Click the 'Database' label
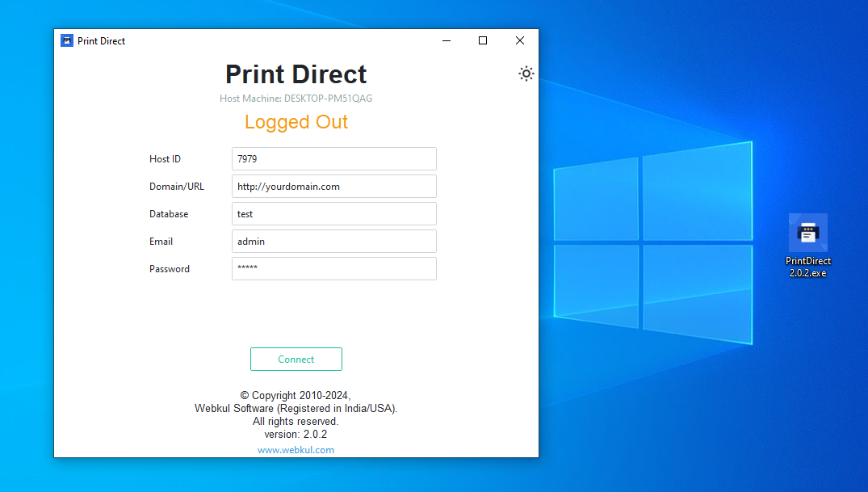This screenshot has width=868, height=492. click(x=169, y=214)
